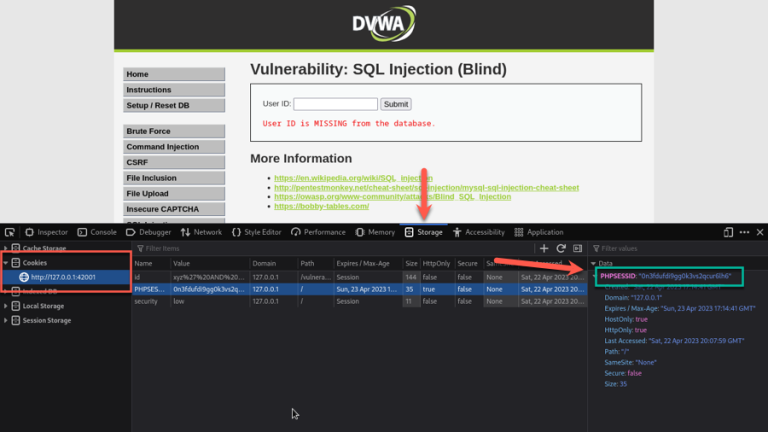
Task: Switch to the Inspector tab
Action: tap(46, 232)
